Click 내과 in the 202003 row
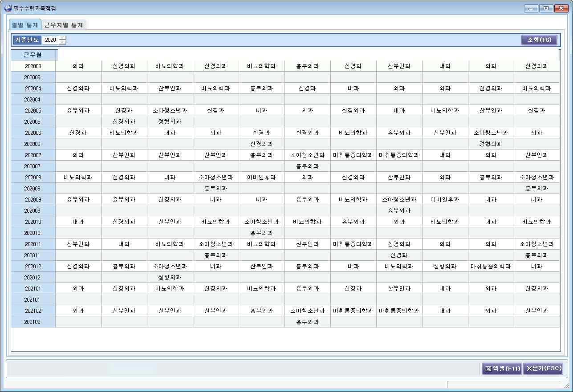 445,66
